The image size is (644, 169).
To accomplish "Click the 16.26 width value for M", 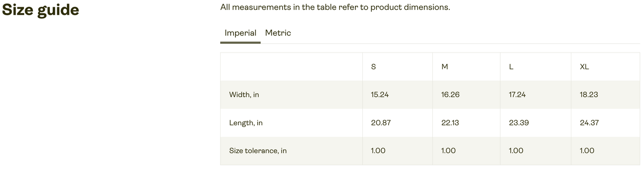I will click(450, 95).
